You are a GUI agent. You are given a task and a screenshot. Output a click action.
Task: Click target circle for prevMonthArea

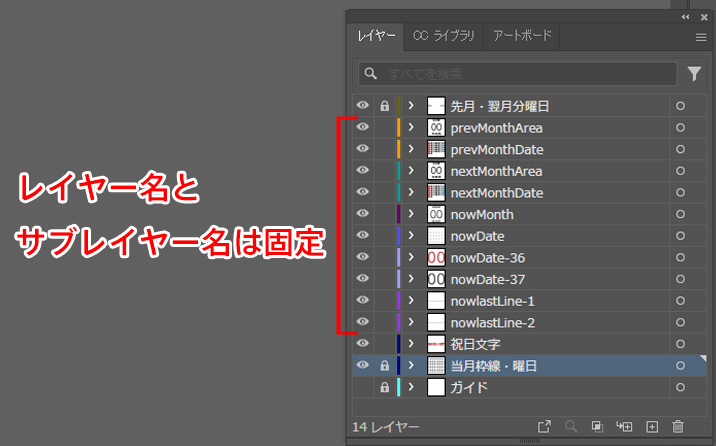point(680,127)
